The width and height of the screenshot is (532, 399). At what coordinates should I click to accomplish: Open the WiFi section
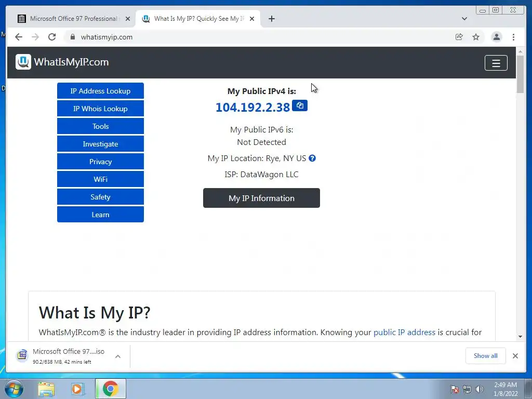(x=100, y=179)
